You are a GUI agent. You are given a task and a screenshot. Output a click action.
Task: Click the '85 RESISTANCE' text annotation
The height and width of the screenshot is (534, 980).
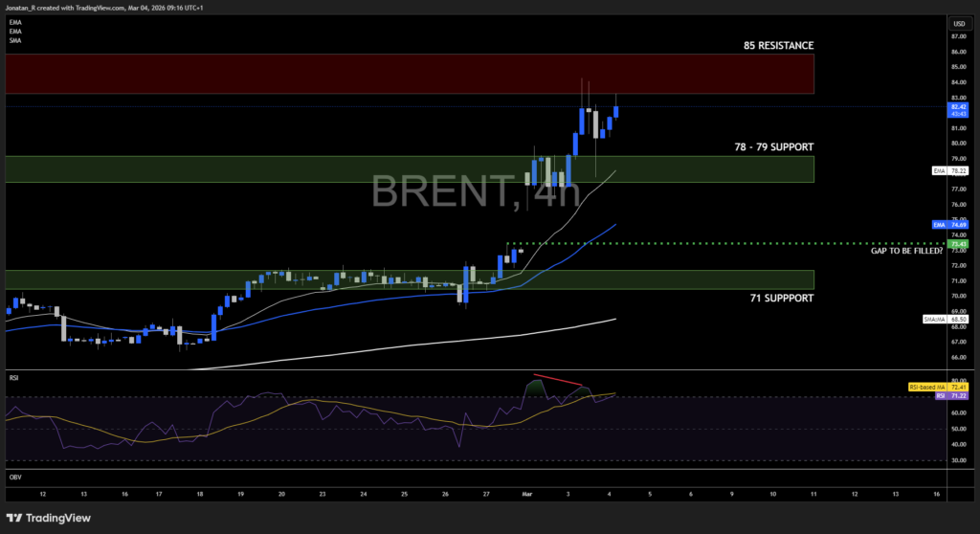pos(778,46)
